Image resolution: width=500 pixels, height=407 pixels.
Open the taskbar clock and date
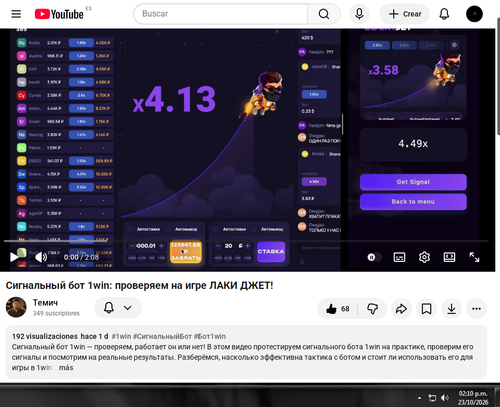[473, 398]
